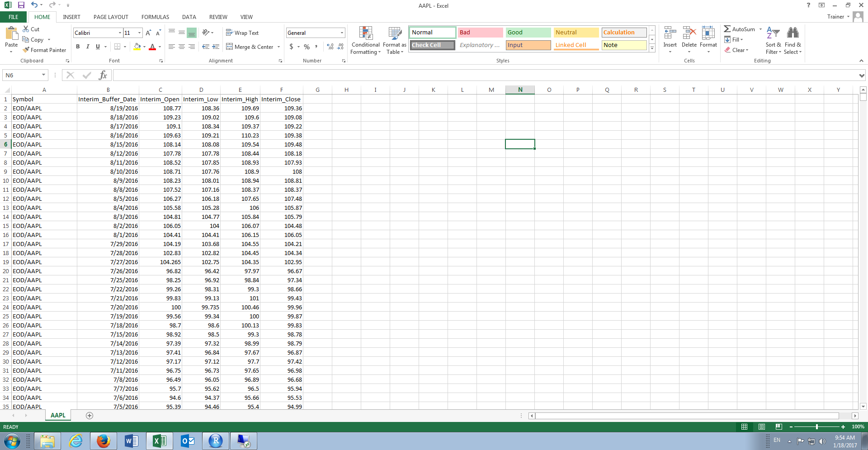This screenshot has width=868, height=450.
Task: Expand the Name Box dropdown
Action: point(43,75)
